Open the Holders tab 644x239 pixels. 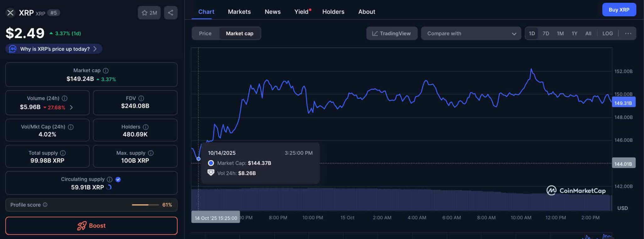[333, 12]
